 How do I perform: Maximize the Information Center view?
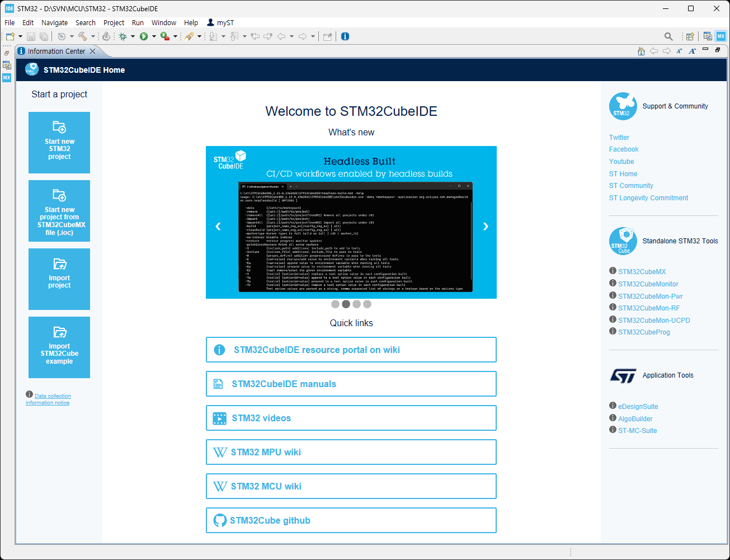tap(718, 50)
